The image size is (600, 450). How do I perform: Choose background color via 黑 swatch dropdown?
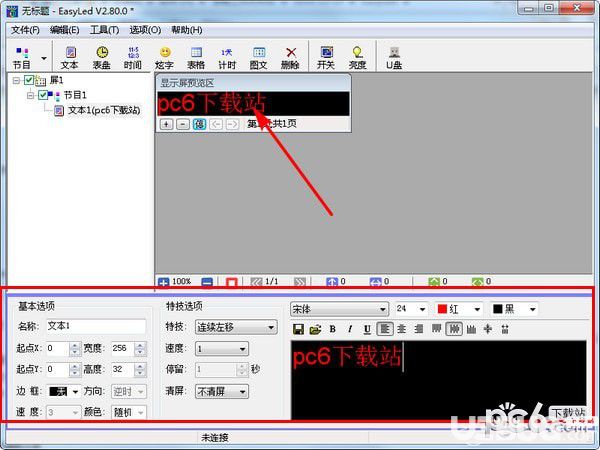(x=514, y=309)
